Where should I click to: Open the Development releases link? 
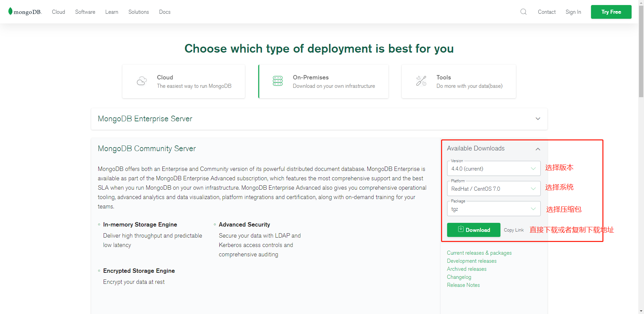pos(472,261)
